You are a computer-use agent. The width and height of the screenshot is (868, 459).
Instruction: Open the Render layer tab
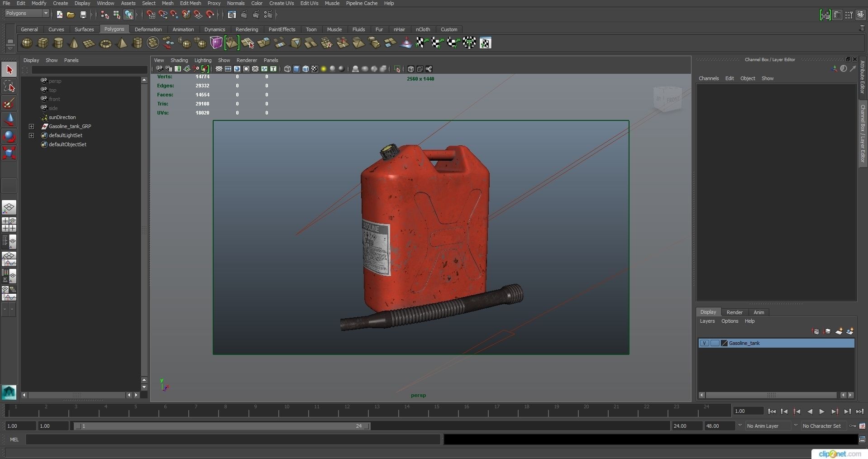tap(734, 312)
